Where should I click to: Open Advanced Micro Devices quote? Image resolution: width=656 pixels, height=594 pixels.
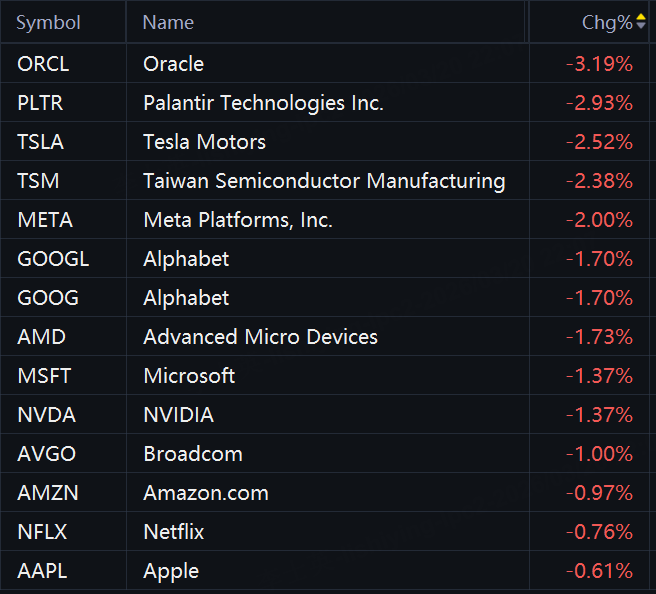tap(260, 337)
